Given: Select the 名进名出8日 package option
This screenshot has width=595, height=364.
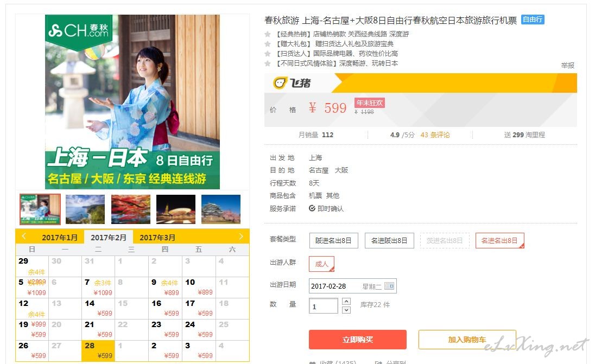Looking at the screenshot, I should point(500,240).
